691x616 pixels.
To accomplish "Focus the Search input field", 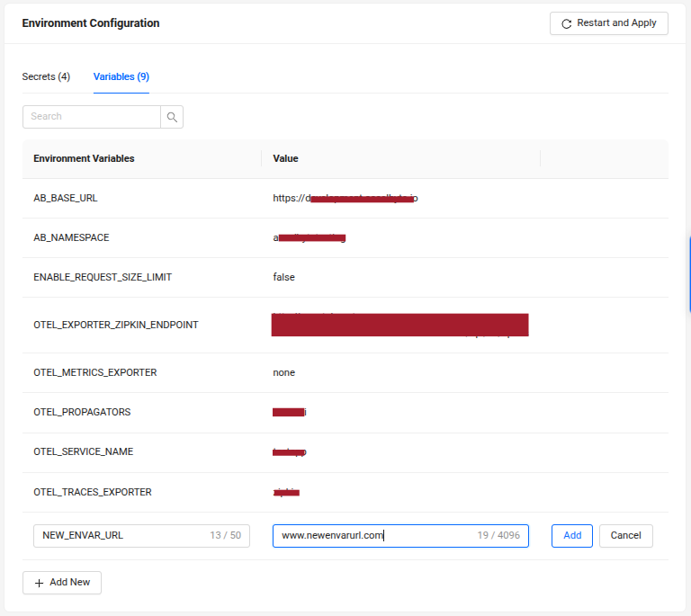I will pos(92,117).
